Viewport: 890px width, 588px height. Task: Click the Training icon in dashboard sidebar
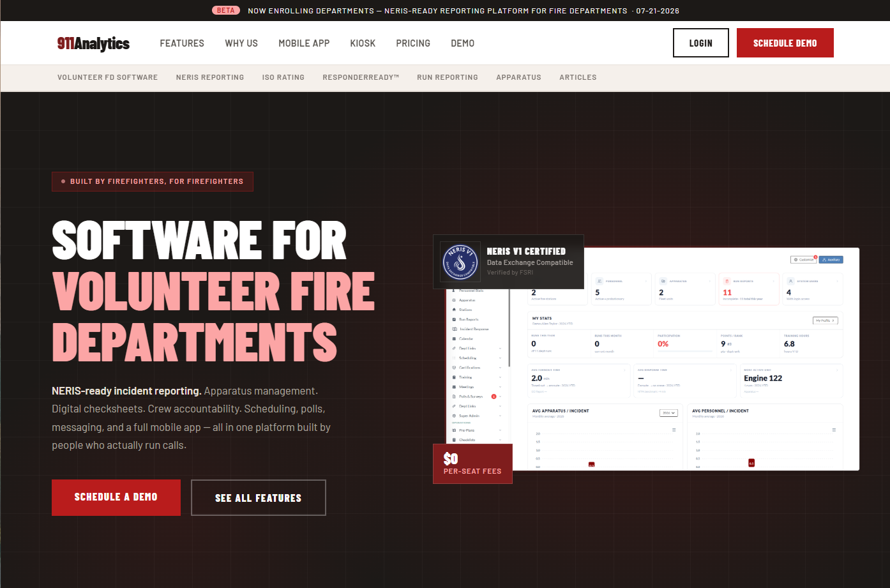point(454,377)
